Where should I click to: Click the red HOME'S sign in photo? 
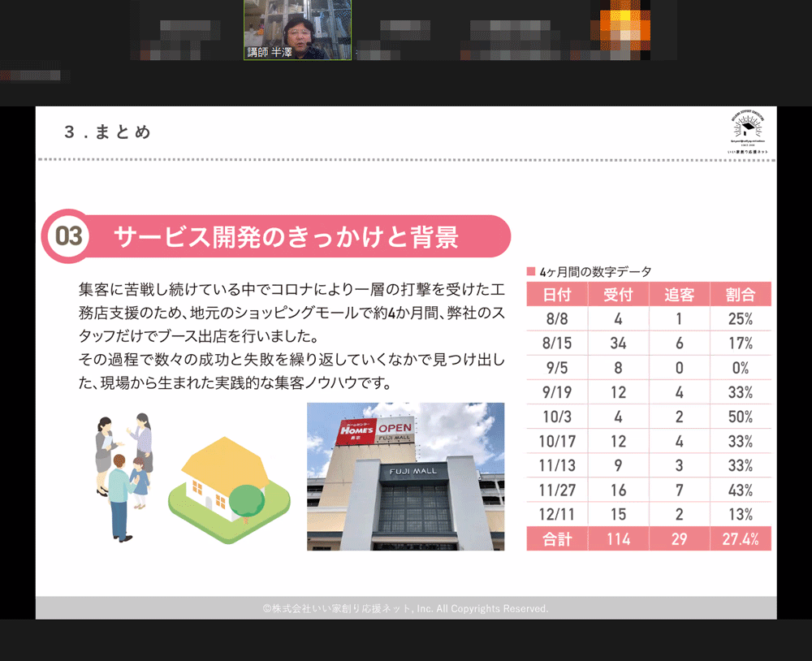pyautogui.click(x=355, y=430)
